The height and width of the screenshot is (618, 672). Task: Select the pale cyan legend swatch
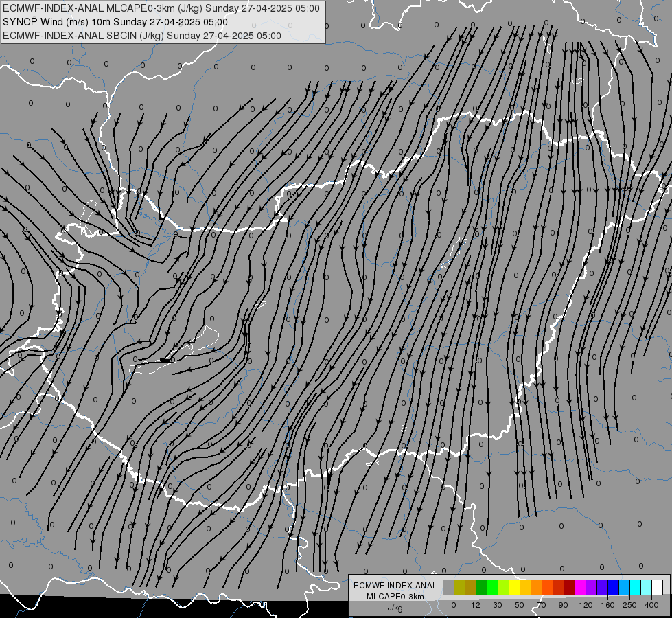[x=647, y=587]
